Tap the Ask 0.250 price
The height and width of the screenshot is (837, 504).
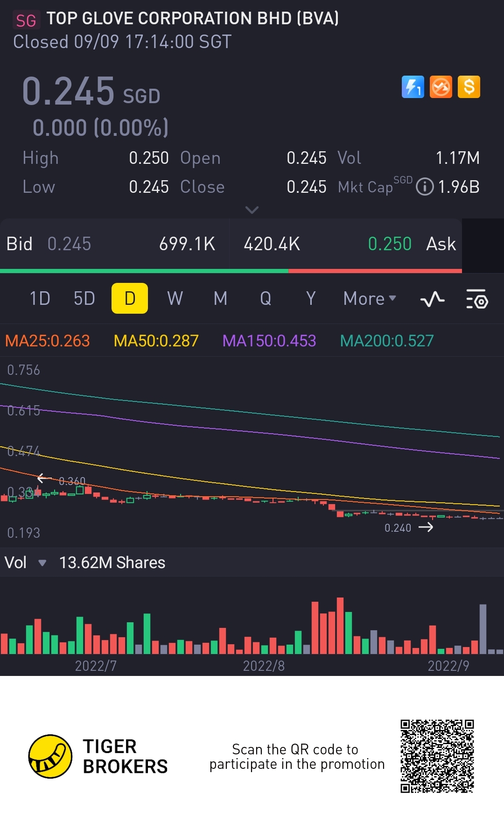390,244
